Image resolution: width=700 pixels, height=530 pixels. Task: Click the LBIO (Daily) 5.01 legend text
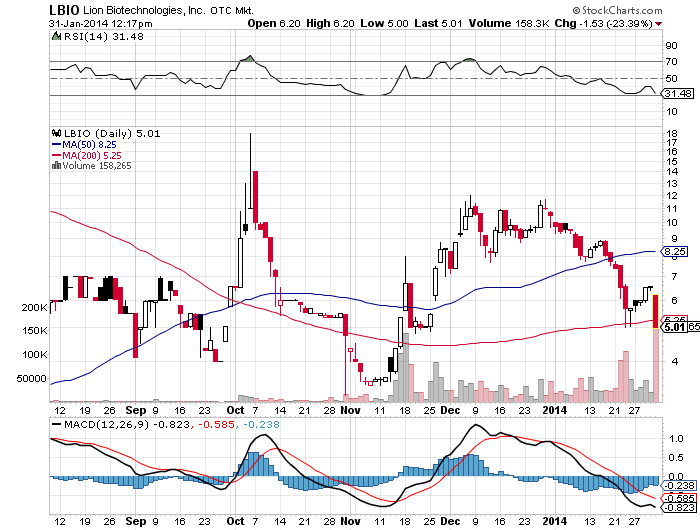112,134
